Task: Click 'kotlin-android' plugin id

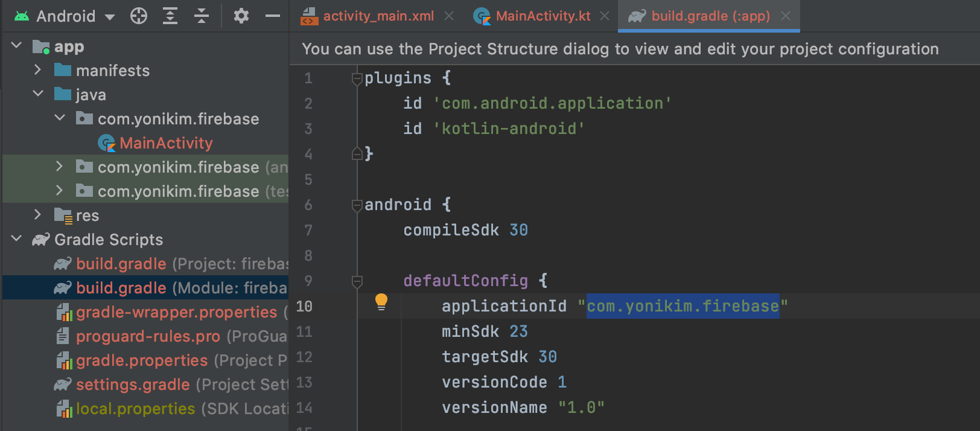Action: 509,129
